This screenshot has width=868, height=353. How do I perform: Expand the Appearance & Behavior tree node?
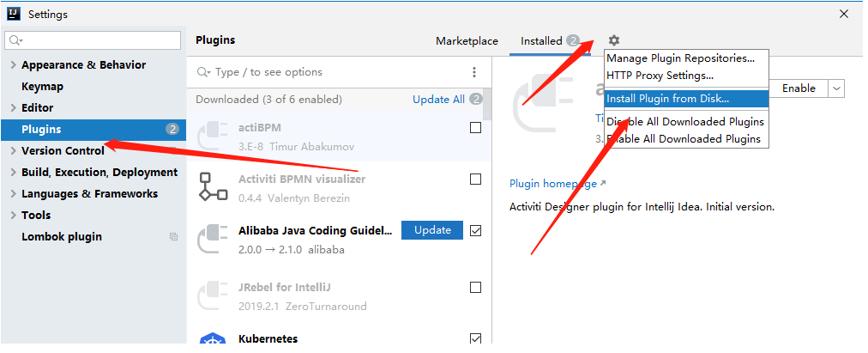[x=12, y=65]
